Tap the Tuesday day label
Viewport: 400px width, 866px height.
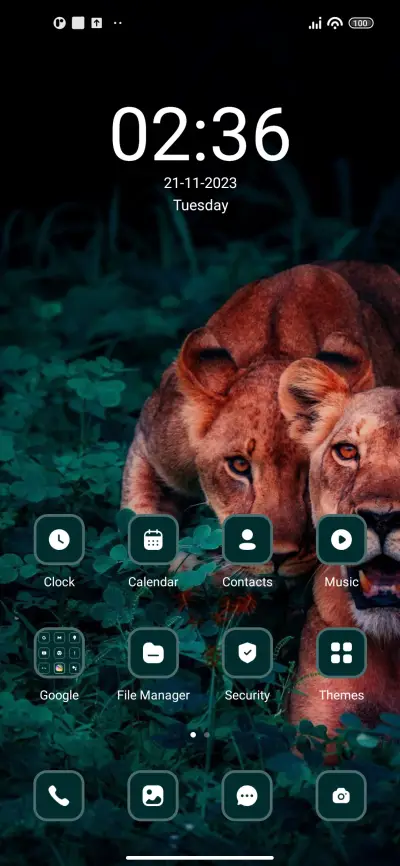[201, 205]
